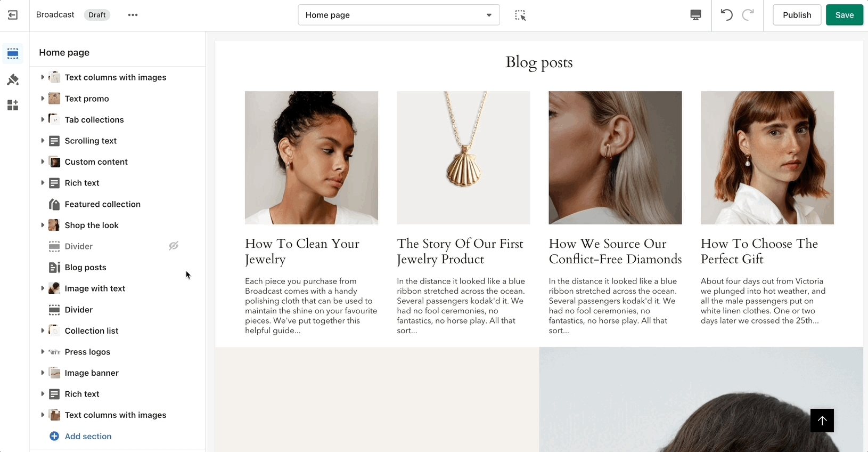Switch preview with desktop monitor icon
Image resolution: width=868 pixels, height=452 pixels.
pos(695,15)
